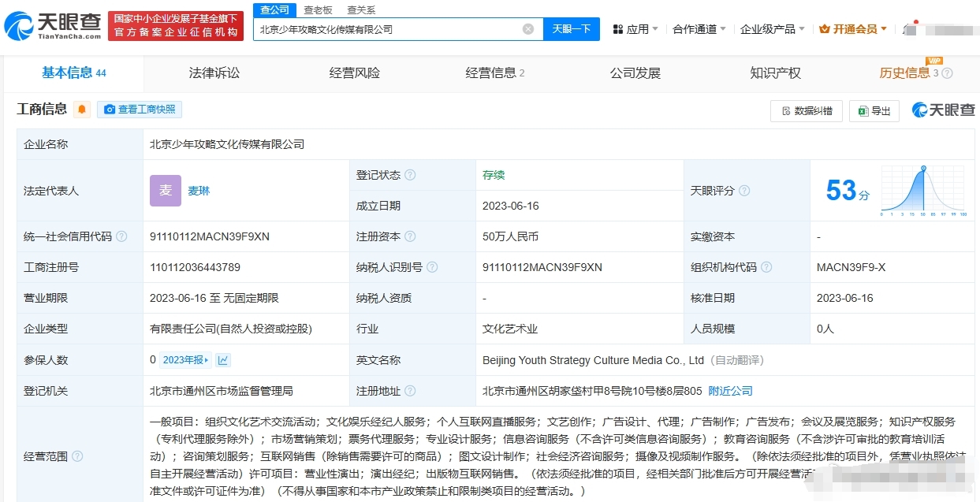Click the trend chart icon beside 2023年报
Screen dimensions: 980x502
(223, 360)
